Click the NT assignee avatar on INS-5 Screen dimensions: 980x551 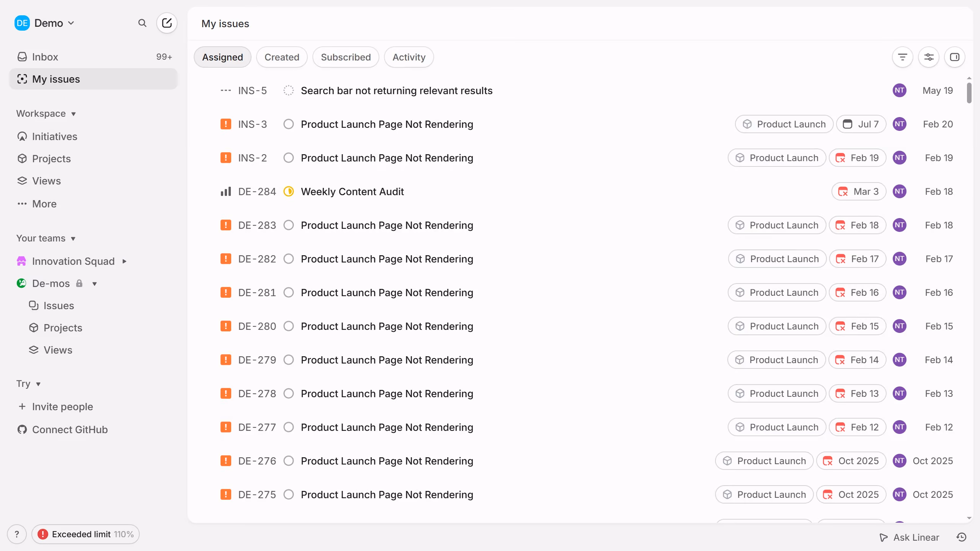[900, 90]
